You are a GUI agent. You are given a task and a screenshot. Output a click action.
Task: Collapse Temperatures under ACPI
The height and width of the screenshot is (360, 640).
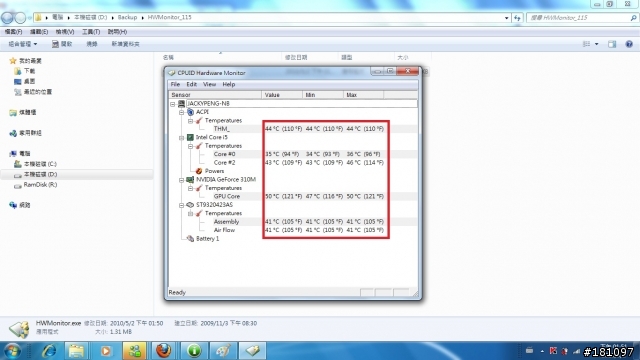[x=190, y=121]
